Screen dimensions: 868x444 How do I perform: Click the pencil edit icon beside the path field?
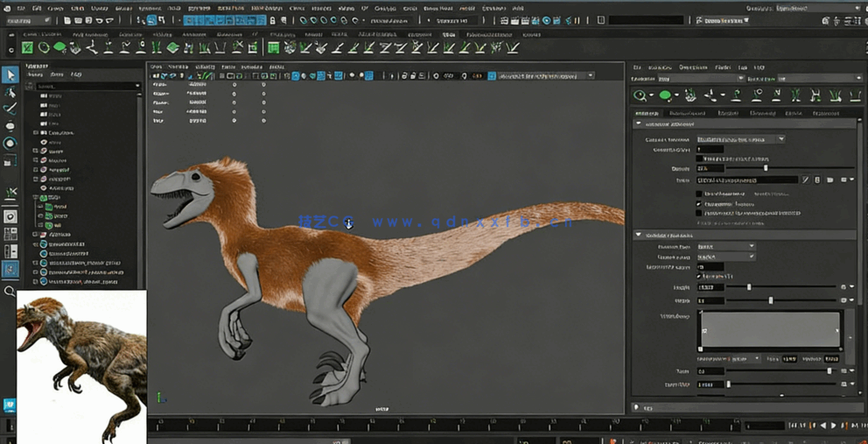coord(806,180)
